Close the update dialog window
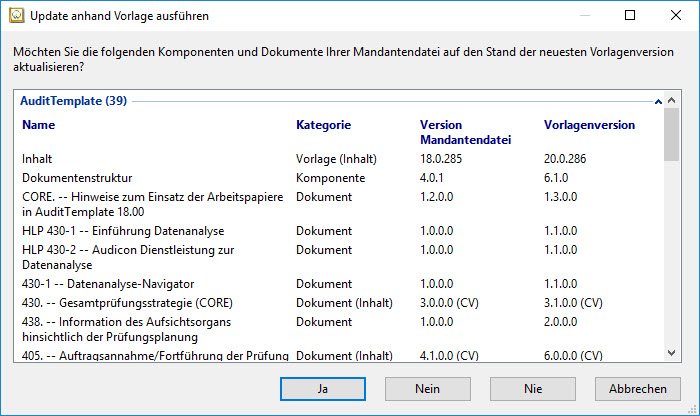 676,16
